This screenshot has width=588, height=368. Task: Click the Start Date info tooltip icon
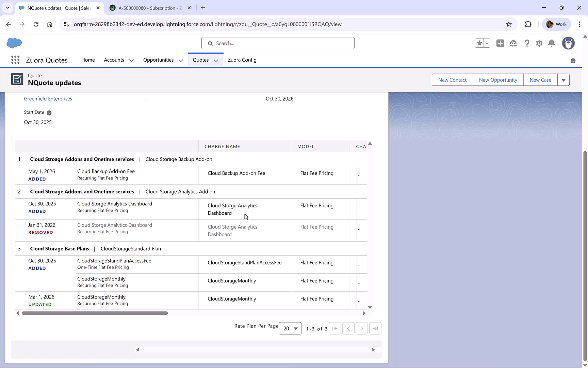click(x=49, y=113)
